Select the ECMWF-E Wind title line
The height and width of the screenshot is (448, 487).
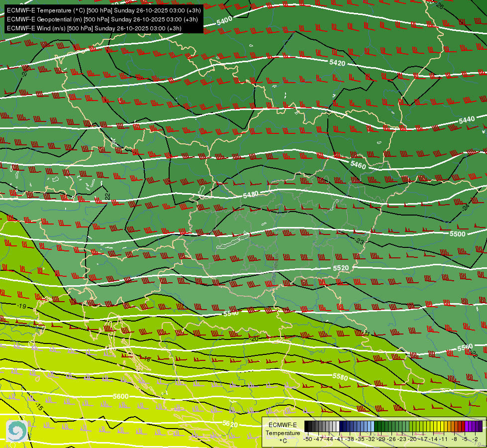click(94, 28)
